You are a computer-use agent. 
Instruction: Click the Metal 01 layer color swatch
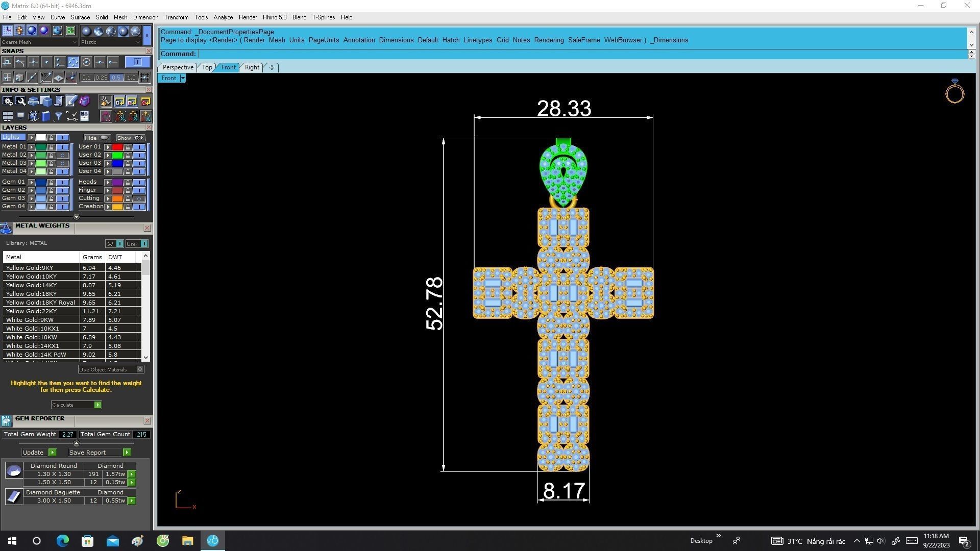coord(41,147)
